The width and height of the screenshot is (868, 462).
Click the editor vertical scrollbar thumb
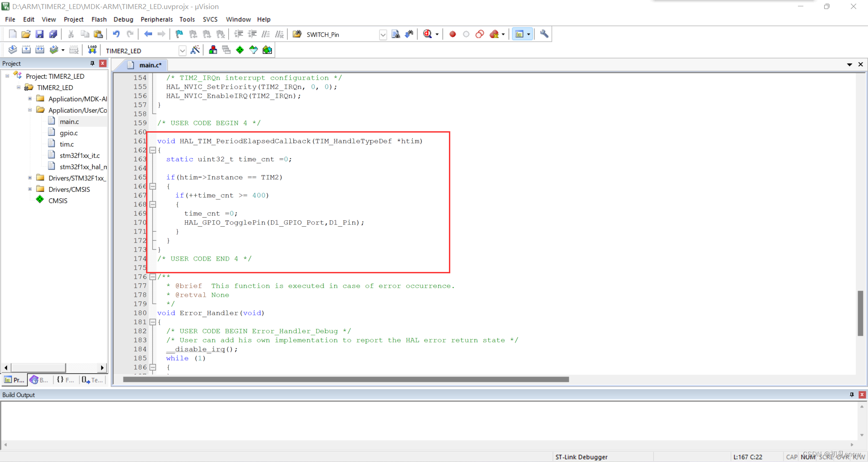[860, 313]
